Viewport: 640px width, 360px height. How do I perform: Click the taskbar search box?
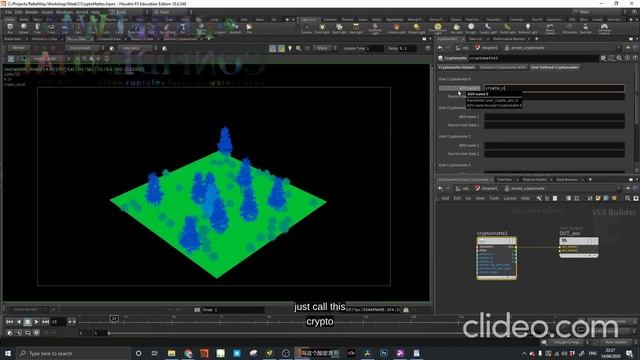73,353
